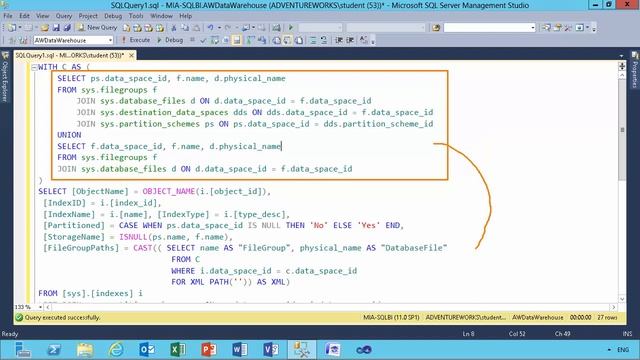Click the find text input box
The width and height of the screenshot is (640, 360).
tap(487, 28)
